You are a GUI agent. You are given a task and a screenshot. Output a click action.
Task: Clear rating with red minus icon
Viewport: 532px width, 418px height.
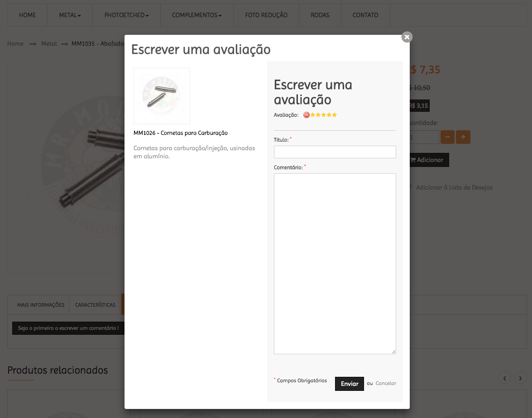click(307, 115)
